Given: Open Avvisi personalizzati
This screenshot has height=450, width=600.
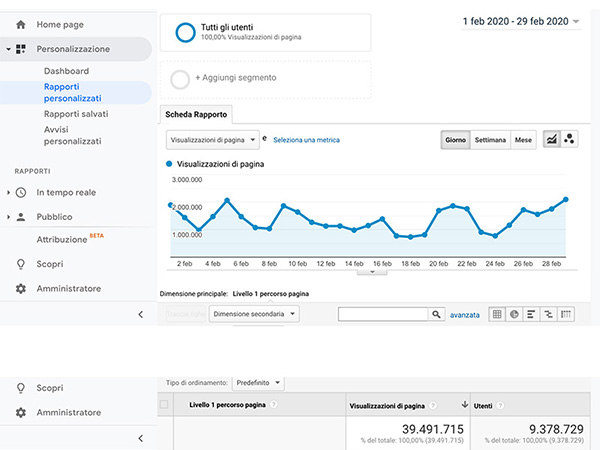Looking at the screenshot, I should click(72, 135).
